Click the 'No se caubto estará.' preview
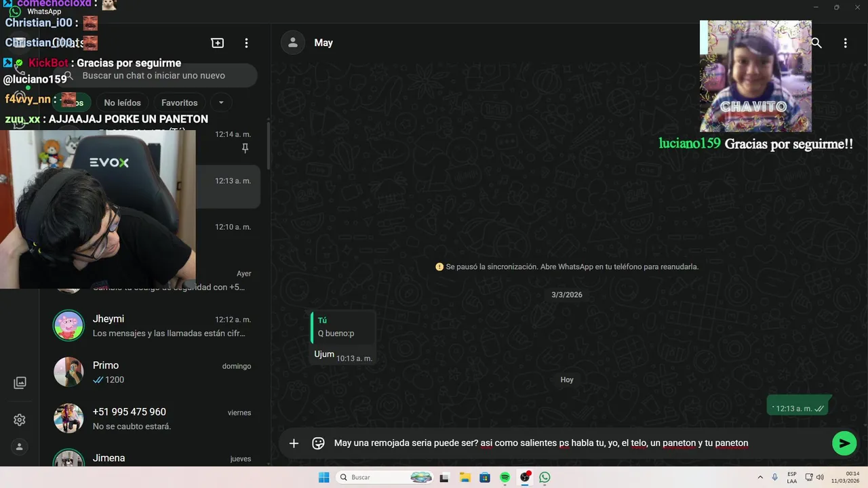This screenshot has height=488, width=868. coord(132,426)
